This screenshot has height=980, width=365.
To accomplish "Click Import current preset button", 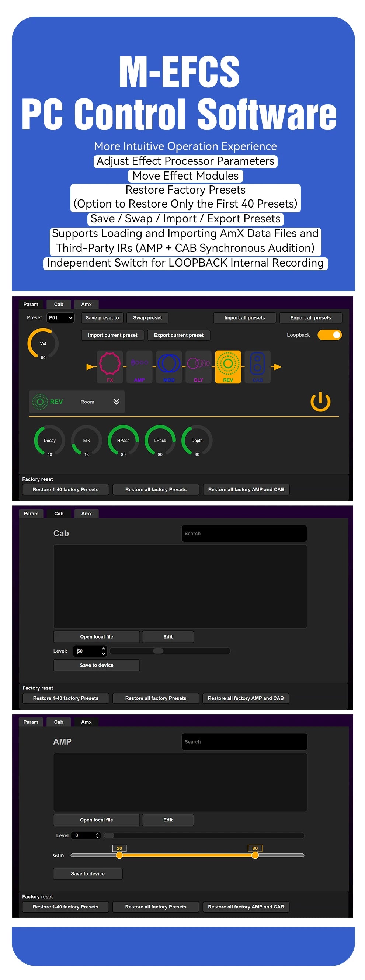I will [113, 335].
